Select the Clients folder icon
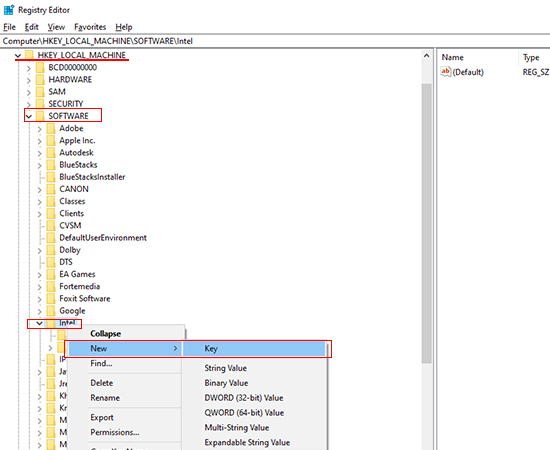Image resolution: width=550 pixels, height=450 pixels. (x=51, y=214)
